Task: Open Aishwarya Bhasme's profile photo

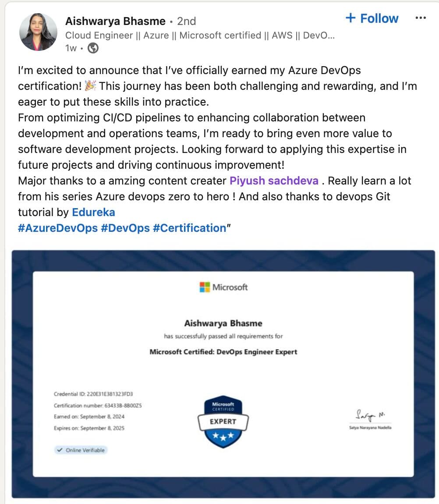Action: point(38,32)
